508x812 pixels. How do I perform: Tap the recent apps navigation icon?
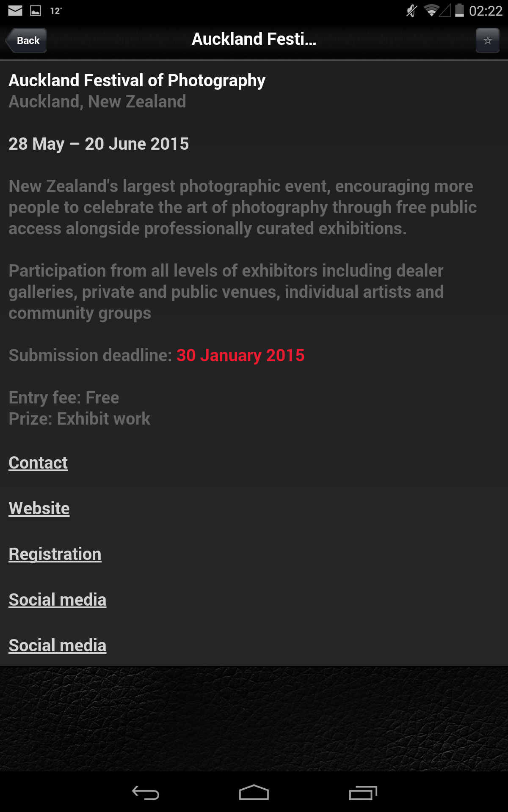(x=363, y=793)
